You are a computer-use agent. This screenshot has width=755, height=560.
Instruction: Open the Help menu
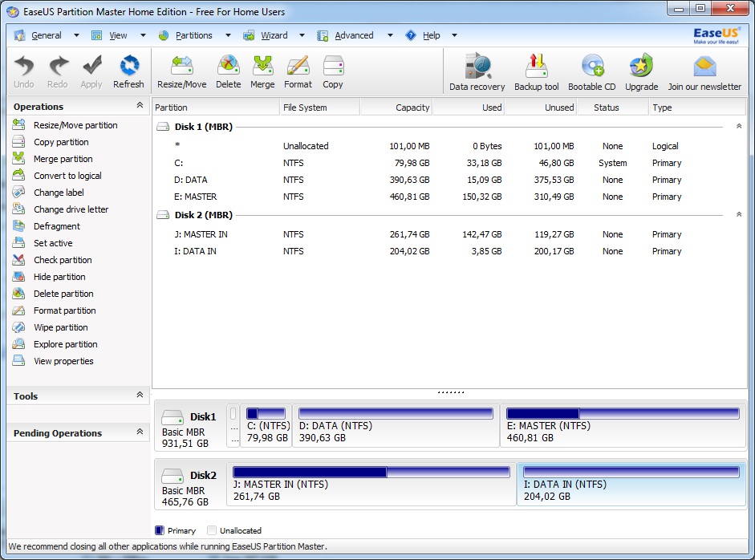click(x=431, y=35)
